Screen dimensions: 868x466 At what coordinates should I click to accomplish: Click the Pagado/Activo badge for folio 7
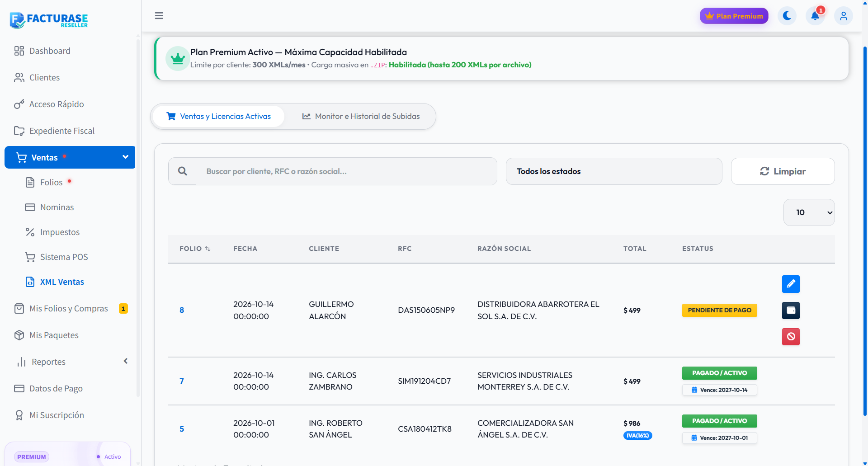[719, 373]
